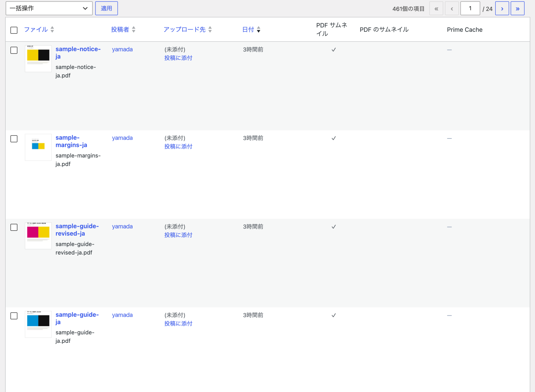Open the sample-margins-ja title link
Screen dimensions: 535x392
tap(71, 141)
